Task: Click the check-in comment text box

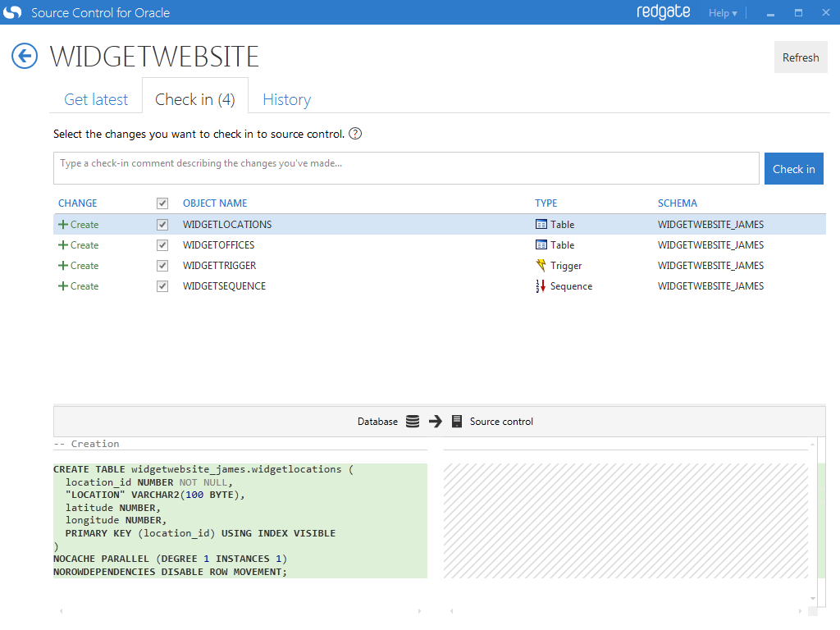Action: pos(406,168)
